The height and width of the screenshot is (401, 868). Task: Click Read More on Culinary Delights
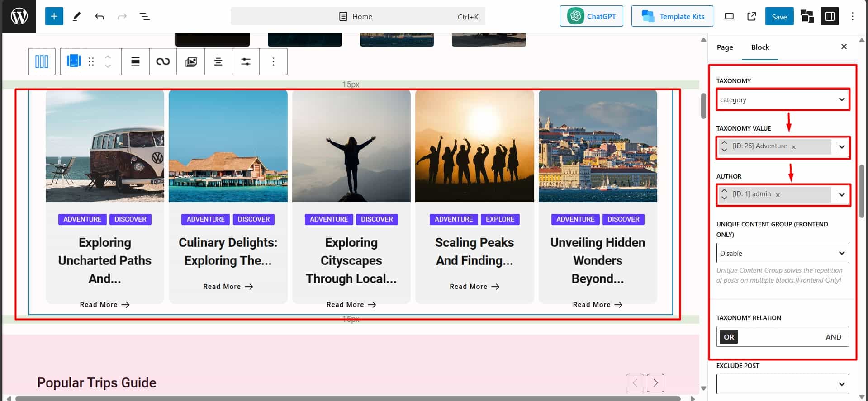tap(228, 287)
